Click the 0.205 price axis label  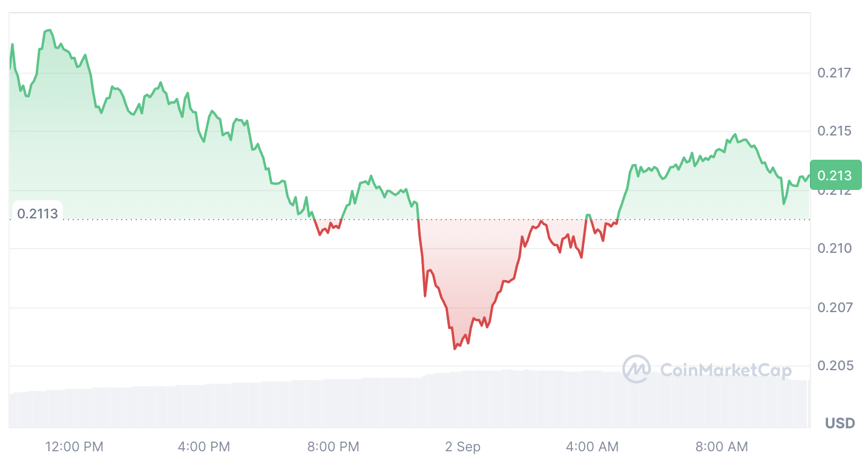[833, 366]
